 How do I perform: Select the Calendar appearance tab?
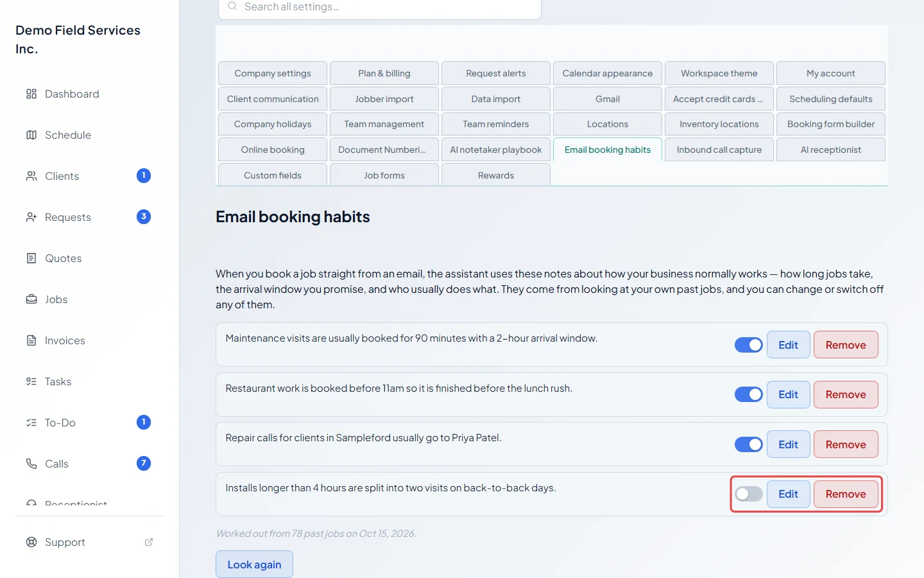[x=608, y=73]
